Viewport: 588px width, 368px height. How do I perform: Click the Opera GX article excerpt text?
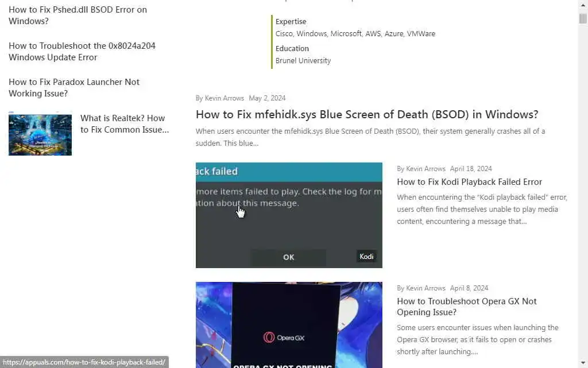[x=477, y=339]
